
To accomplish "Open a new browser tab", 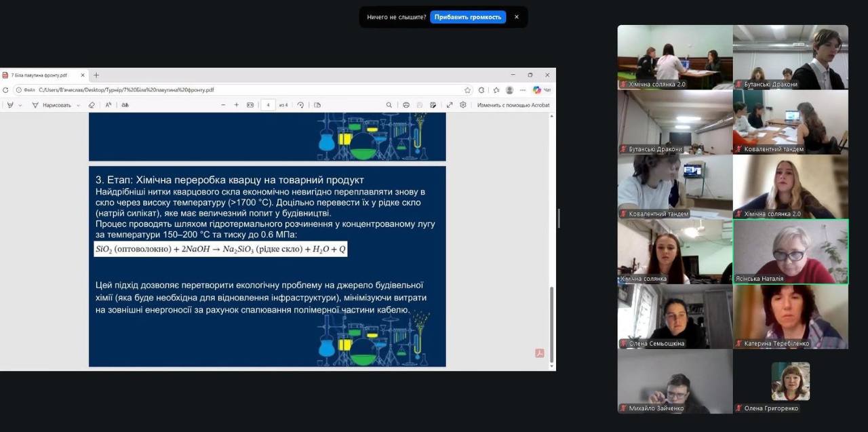I will click(x=96, y=75).
